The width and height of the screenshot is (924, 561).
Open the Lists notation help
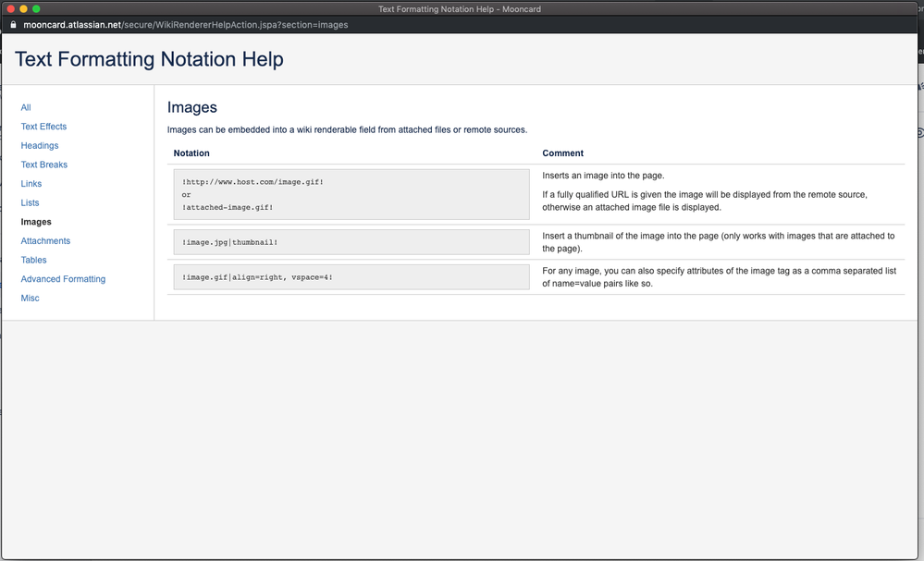(30, 202)
